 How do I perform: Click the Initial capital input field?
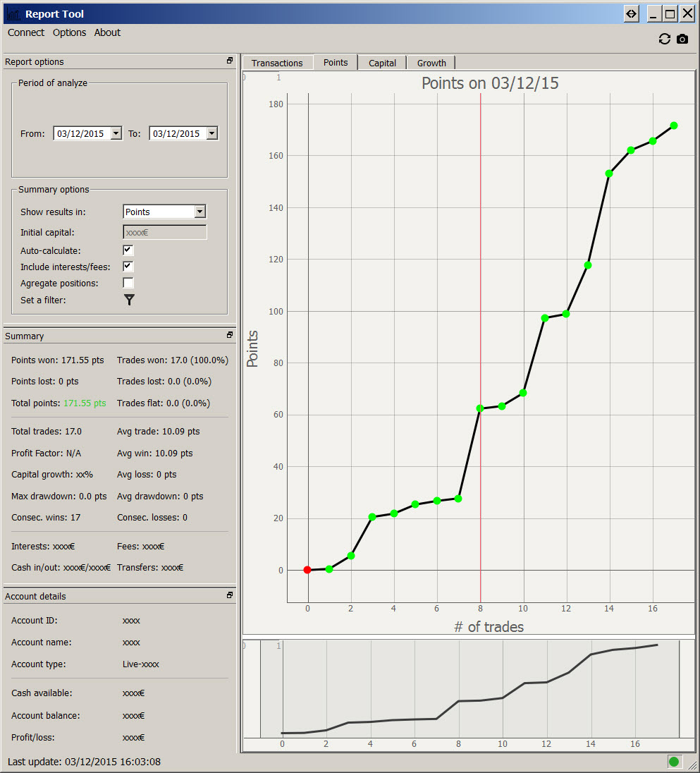164,232
